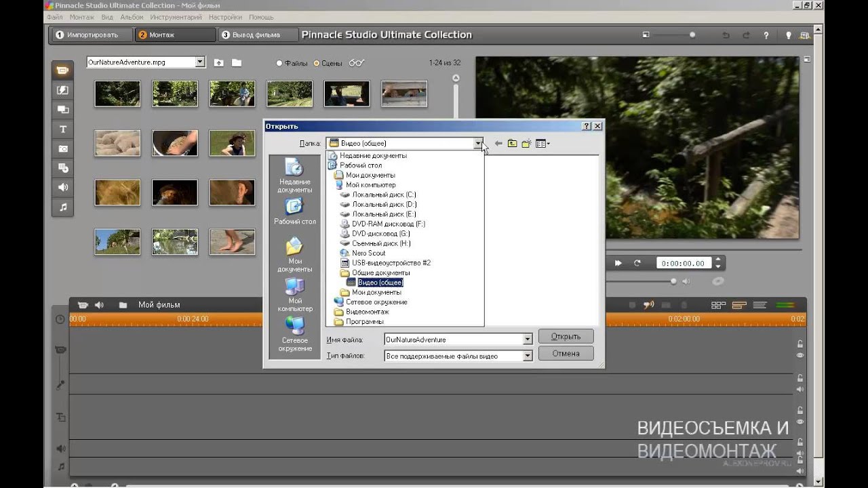The image size is (868, 488).
Task: Click the timeline camcorder toolbox icon
Action: tap(83, 305)
